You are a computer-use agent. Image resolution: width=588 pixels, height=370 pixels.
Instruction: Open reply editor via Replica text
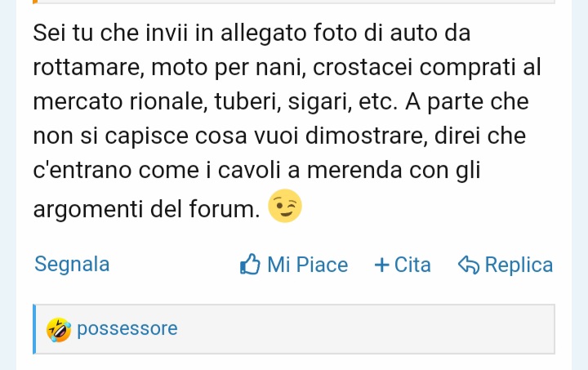[x=519, y=265]
